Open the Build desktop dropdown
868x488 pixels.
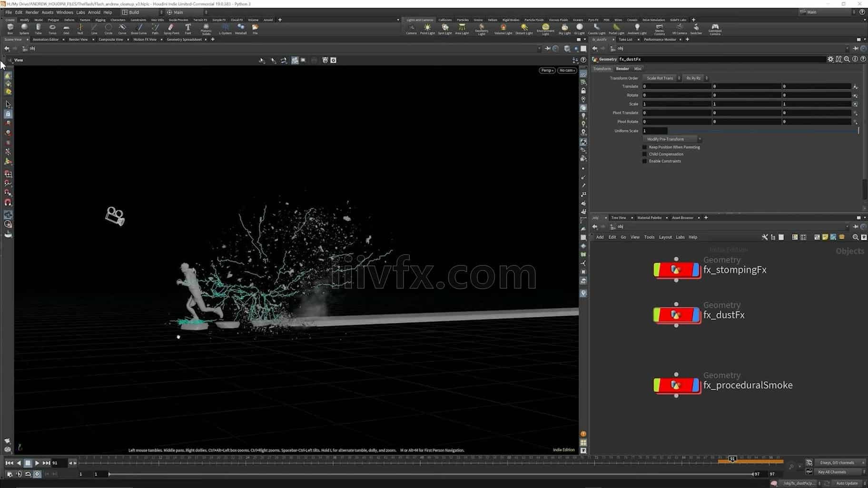pos(142,12)
